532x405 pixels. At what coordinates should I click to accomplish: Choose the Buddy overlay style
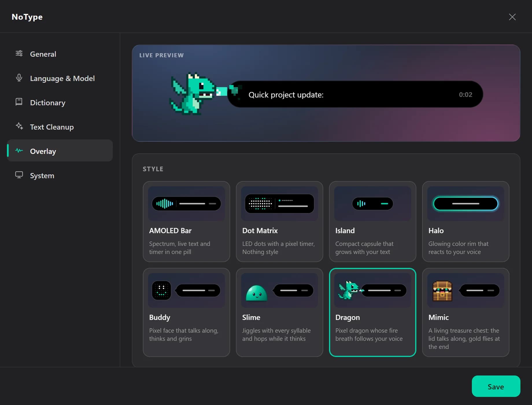pos(186,312)
